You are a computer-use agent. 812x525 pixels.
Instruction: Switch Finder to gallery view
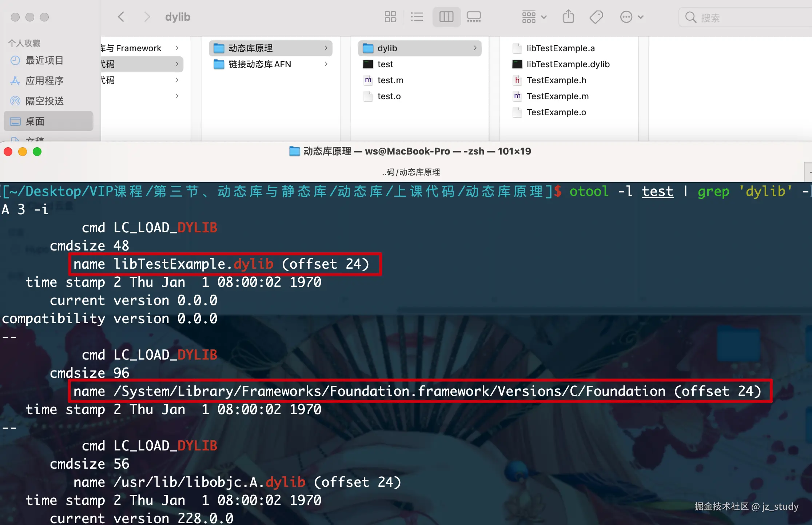coord(474,17)
